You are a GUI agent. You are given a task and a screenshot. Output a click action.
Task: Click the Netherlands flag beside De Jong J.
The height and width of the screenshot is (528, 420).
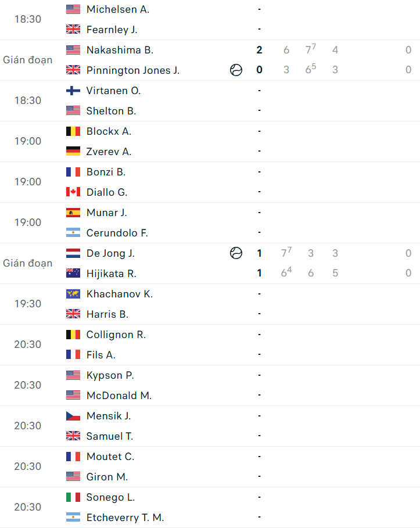point(73,253)
